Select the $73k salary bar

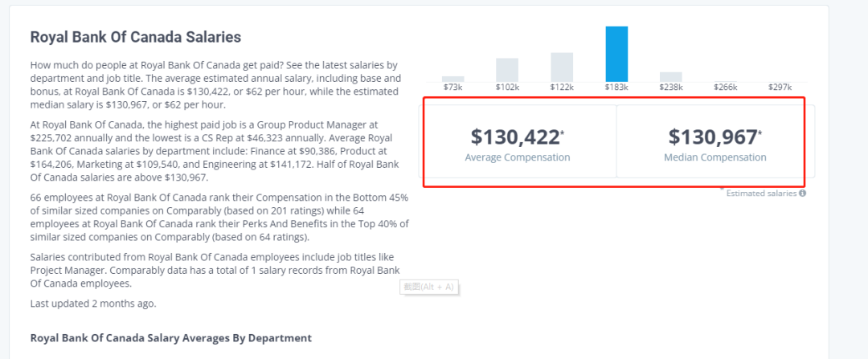(x=452, y=79)
